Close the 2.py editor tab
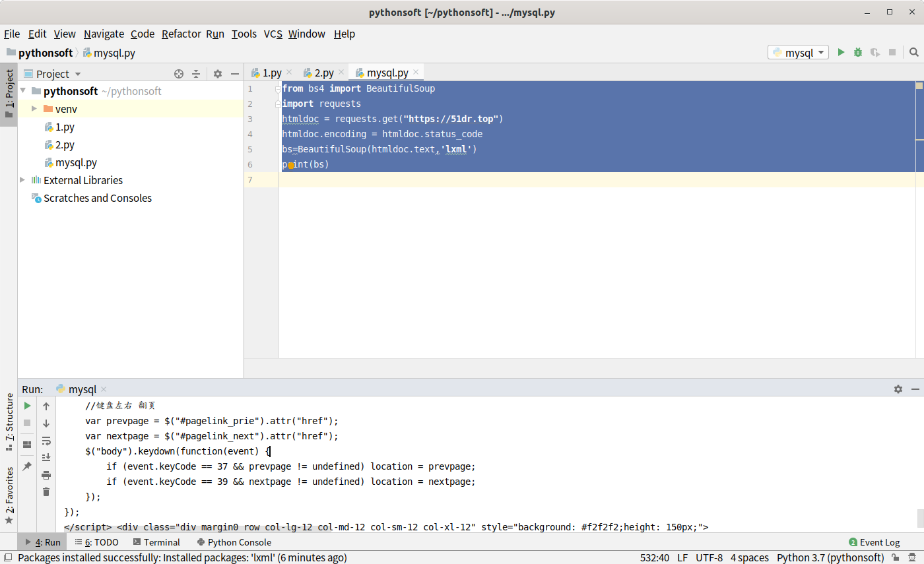 click(x=341, y=73)
